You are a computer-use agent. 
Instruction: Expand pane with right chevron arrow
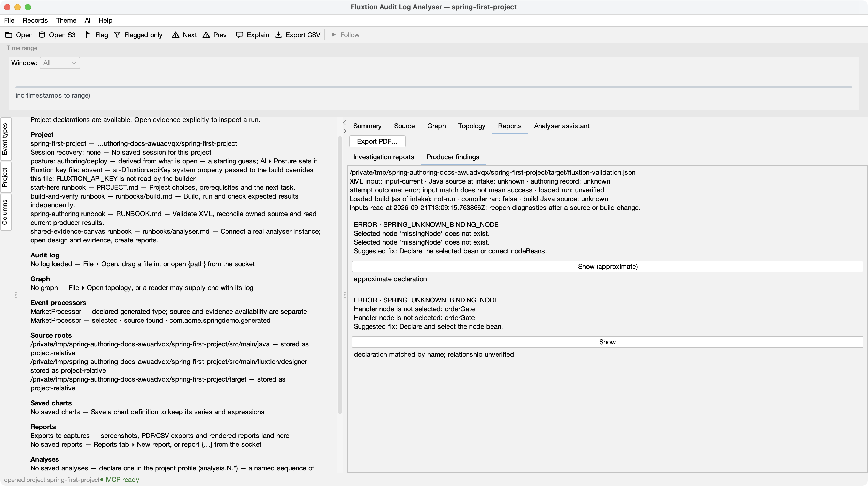pyautogui.click(x=344, y=131)
